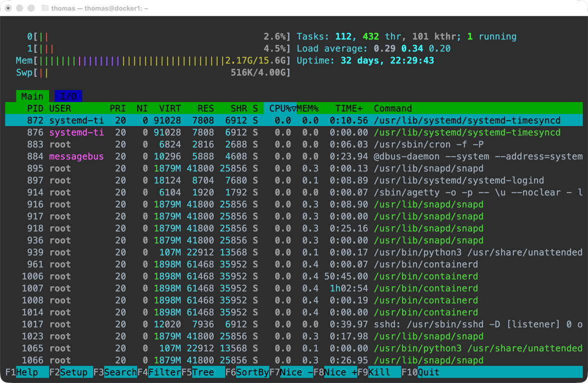
Task: Click the TIME+ column header
Action: [x=349, y=108]
